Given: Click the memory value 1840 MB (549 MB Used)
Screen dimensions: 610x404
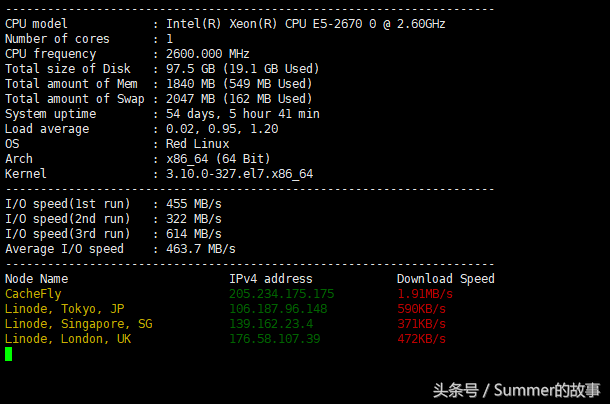Looking at the screenshot, I should coord(239,84).
